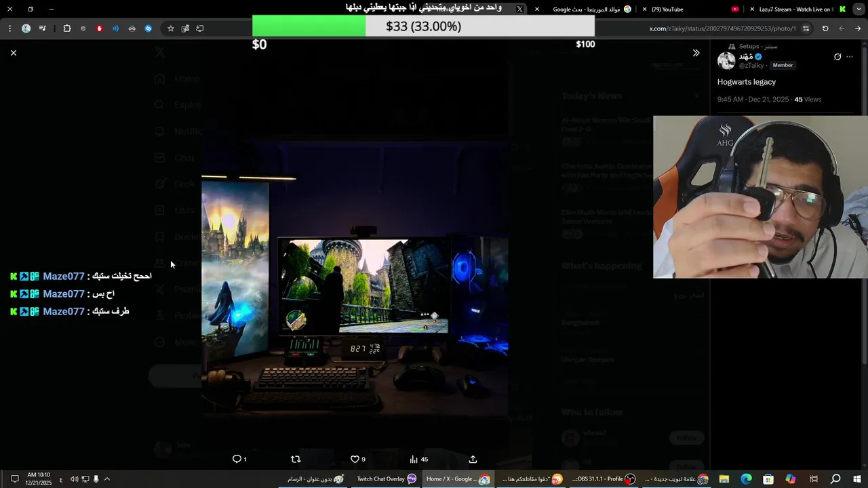Viewport: 868px width, 488px height.
Task: Open File Explorer from the taskbar
Action: pyautogui.click(x=724, y=479)
